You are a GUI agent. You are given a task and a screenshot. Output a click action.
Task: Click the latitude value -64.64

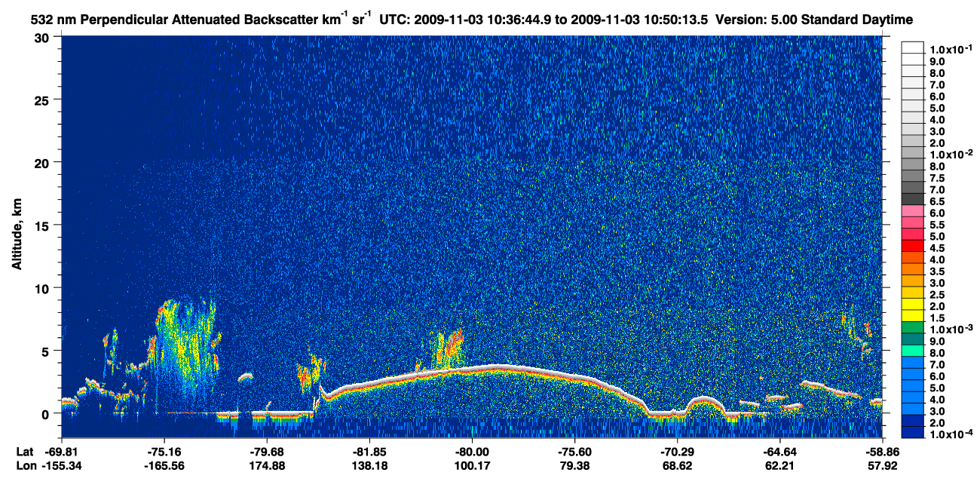pyautogui.click(x=779, y=452)
